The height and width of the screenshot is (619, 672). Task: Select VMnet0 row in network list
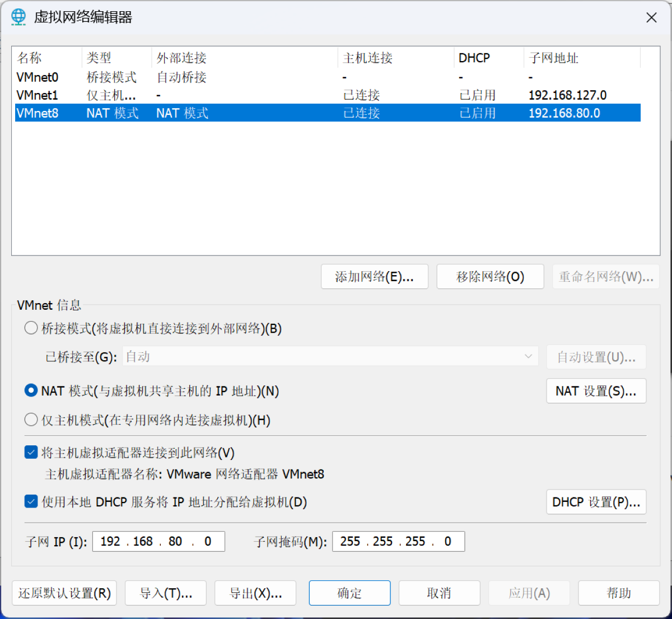tap(328, 77)
